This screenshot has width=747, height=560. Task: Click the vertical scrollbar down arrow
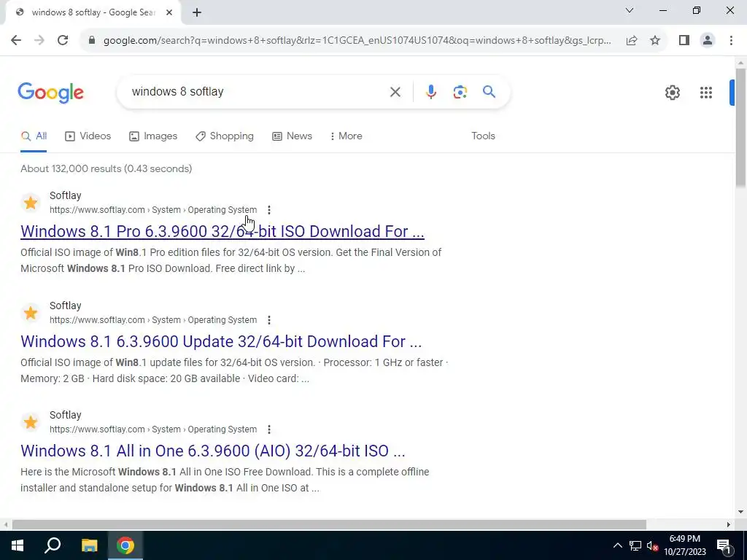pyautogui.click(x=740, y=512)
